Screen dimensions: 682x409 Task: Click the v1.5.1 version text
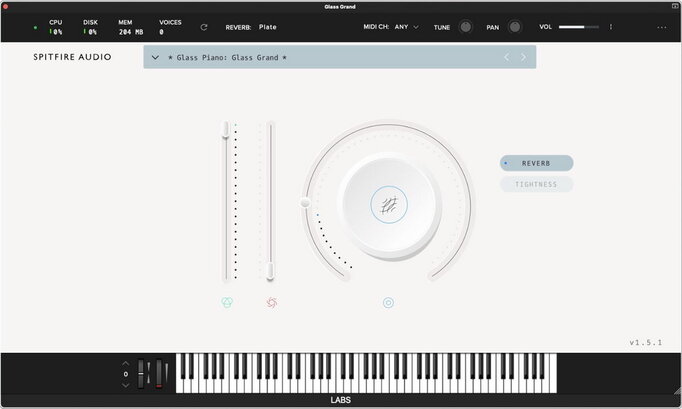(x=645, y=342)
